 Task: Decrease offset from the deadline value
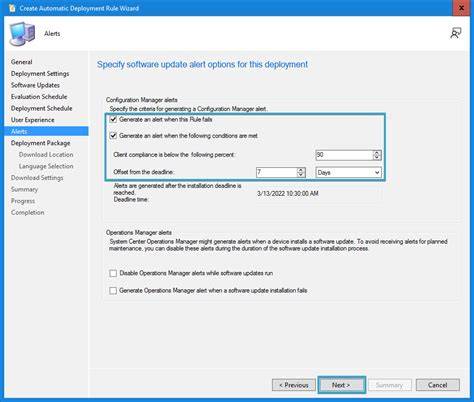300,174
